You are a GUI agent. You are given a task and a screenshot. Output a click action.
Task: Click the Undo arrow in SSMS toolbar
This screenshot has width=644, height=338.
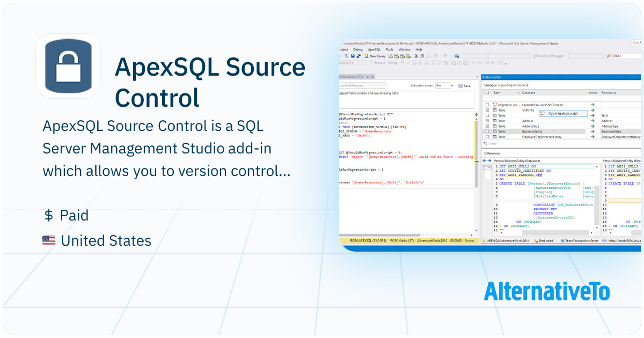[x=436, y=56]
